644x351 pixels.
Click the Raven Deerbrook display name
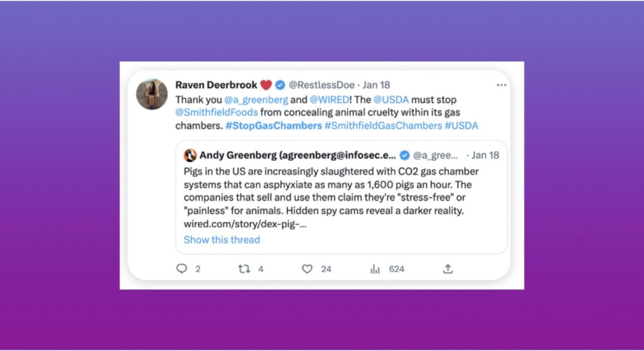tap(216, 85)
